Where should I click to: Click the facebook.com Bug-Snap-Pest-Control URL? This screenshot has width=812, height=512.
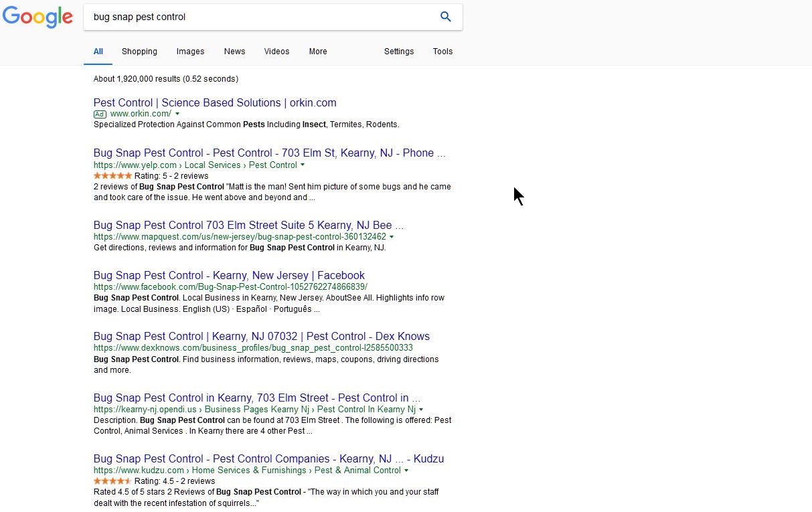230,287
